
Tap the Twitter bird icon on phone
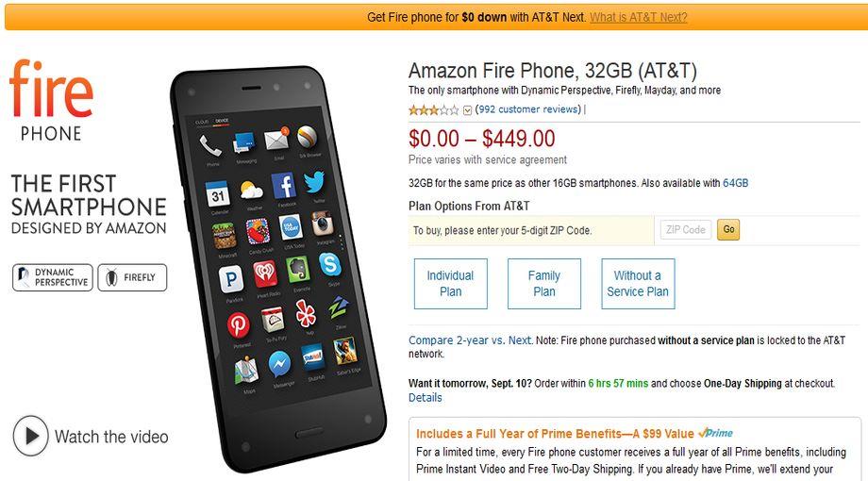(314, 182)
